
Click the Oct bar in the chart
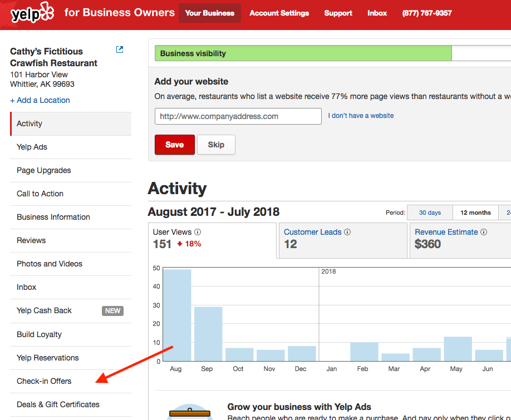pos(239,354)
